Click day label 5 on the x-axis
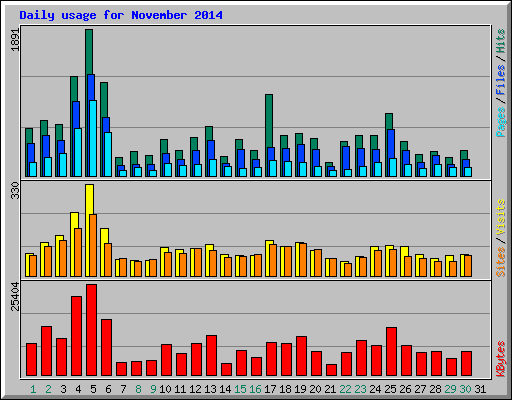Viewport: 512px width, 400px height. click(x=93, y=389)
